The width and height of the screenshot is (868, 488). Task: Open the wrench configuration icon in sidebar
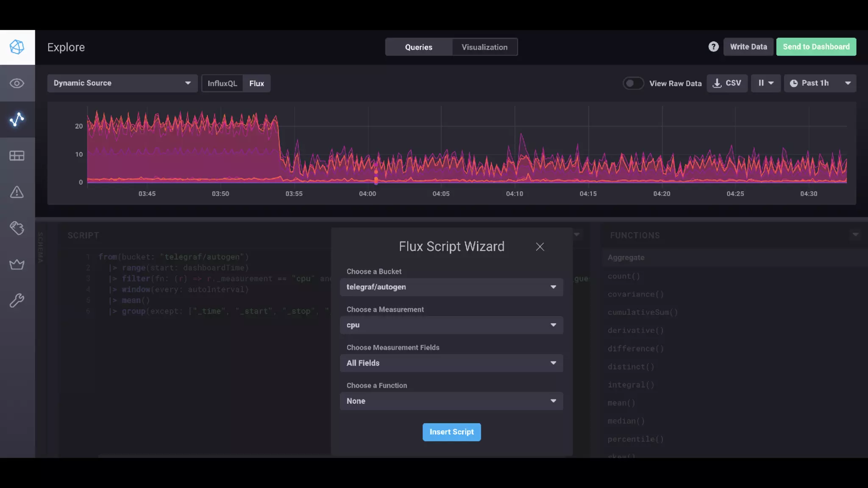pyautogui.click(x=17, y=301)
